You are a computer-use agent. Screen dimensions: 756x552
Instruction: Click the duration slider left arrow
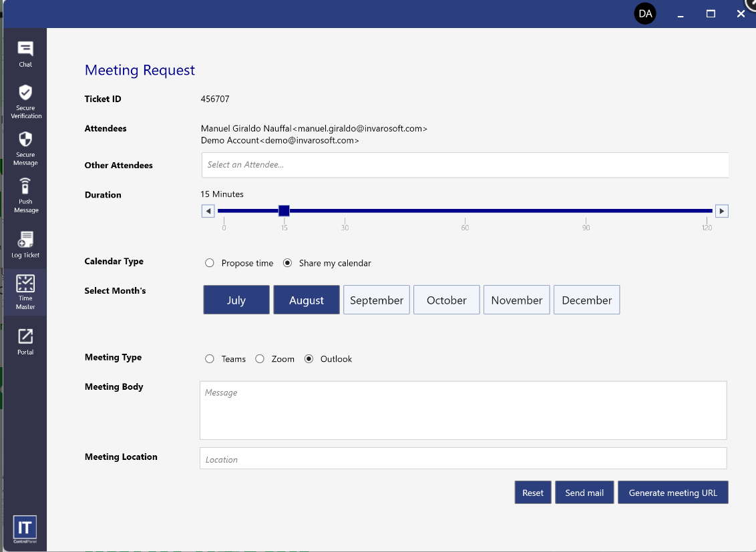[x=208, y=211]
